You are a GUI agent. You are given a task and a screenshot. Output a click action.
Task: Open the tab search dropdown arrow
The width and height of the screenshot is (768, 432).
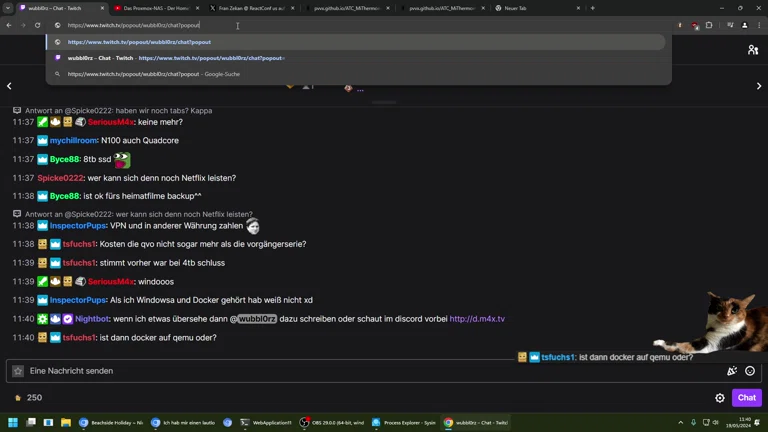(x=8, y=8)
